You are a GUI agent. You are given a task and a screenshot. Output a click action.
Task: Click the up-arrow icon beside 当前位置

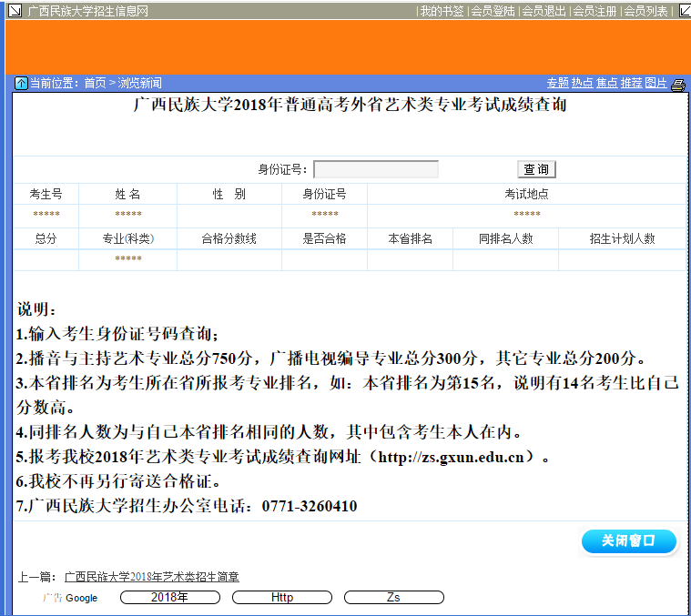pyautogui.click(x=21, y=84)
